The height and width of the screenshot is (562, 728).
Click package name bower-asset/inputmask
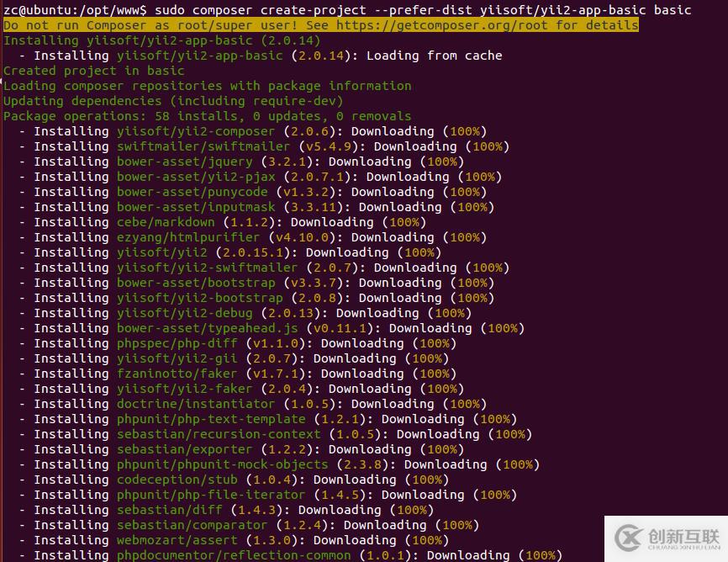(196, 207)
